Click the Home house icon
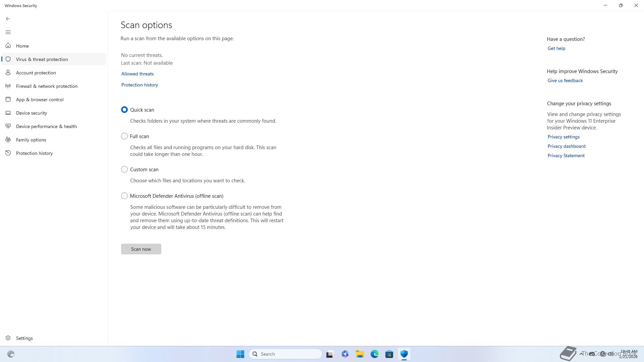Screen dimensions: 644x362 pyautogui.click(x=8, y=46)
